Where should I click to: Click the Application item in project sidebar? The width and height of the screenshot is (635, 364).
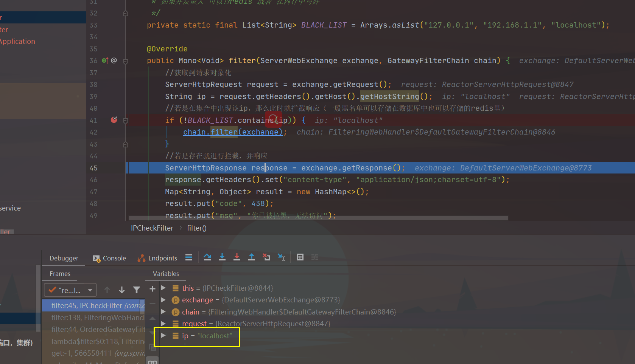pos(17,41)
